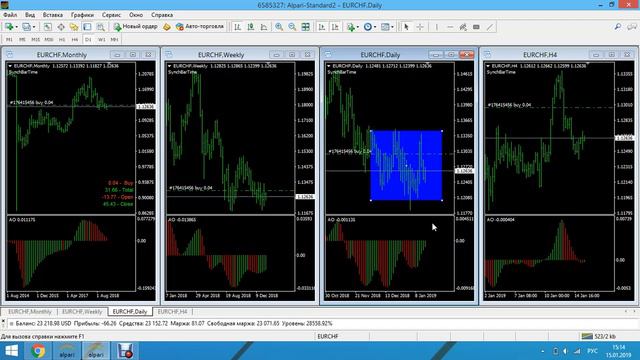The width and height of the screenshot is (640, 360).
Task: Expand the triangle beside EURCHF,H4 chart title
Action: [488, 66]
